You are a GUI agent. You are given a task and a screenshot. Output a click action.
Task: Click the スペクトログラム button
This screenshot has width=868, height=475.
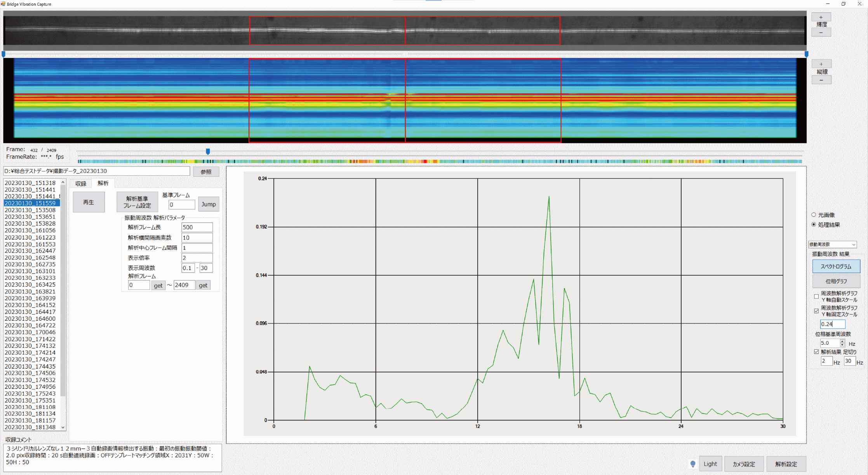[836, 266]
